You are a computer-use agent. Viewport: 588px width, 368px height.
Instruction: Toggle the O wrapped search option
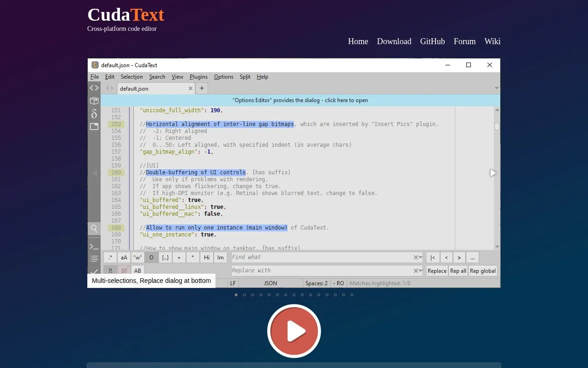coord(152,258)
